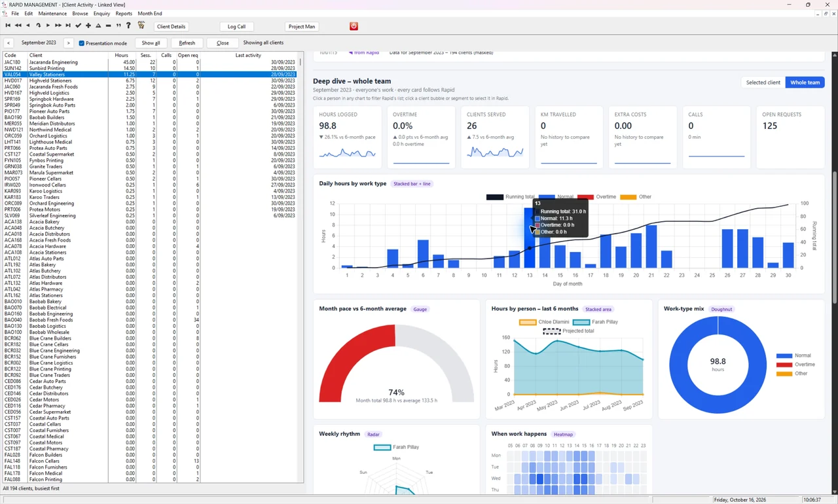Delete record using the minus icon
Viewport: 838px width, 504px height.
pos(108,26)
